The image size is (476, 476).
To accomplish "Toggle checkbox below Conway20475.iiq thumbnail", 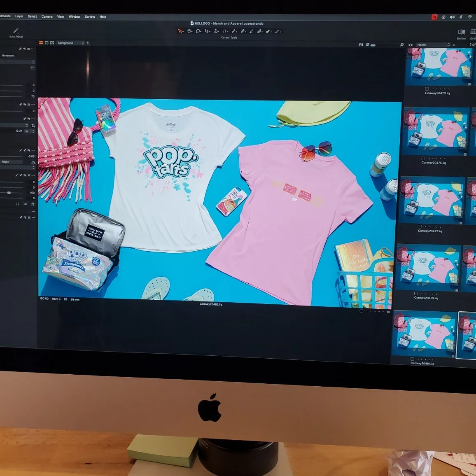I will (423, 159).
